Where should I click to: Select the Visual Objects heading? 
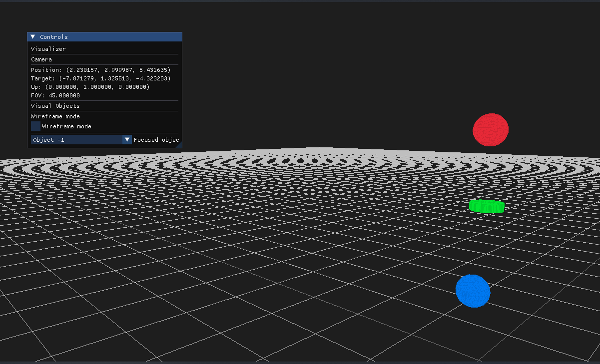55,106
